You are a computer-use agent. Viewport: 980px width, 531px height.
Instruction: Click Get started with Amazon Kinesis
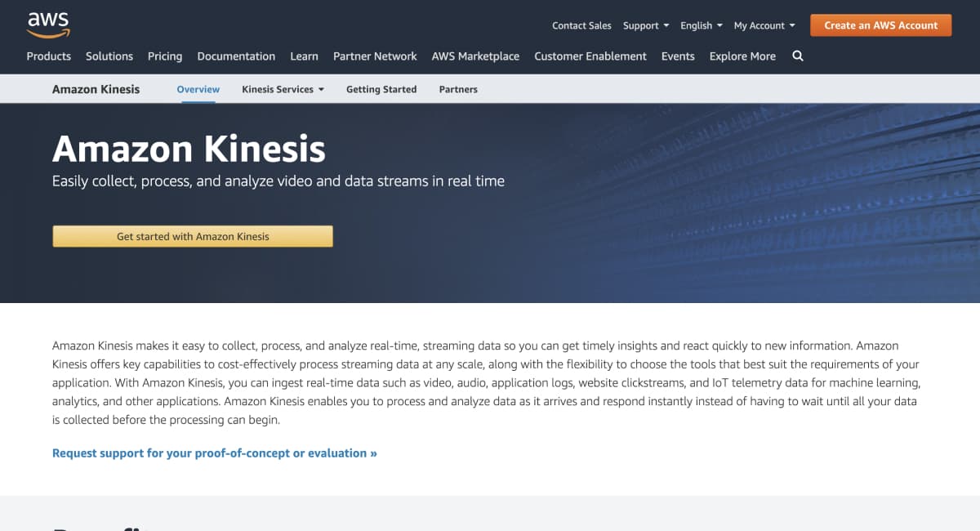pyautogui.click(x=193, y=236)
